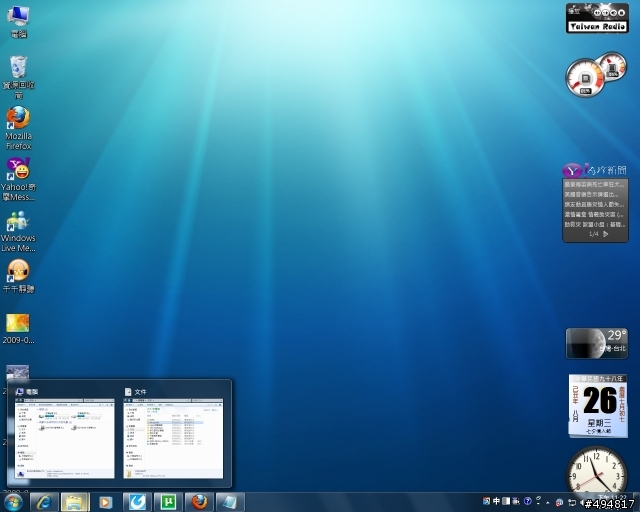Viewport: 640px width, 512px height.
Task: Click the tilted window taskbar icon
Action: 230,502
